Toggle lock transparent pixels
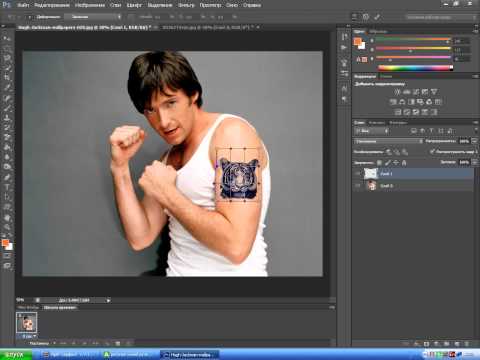The image size is (480, 360). click(379, 163)
